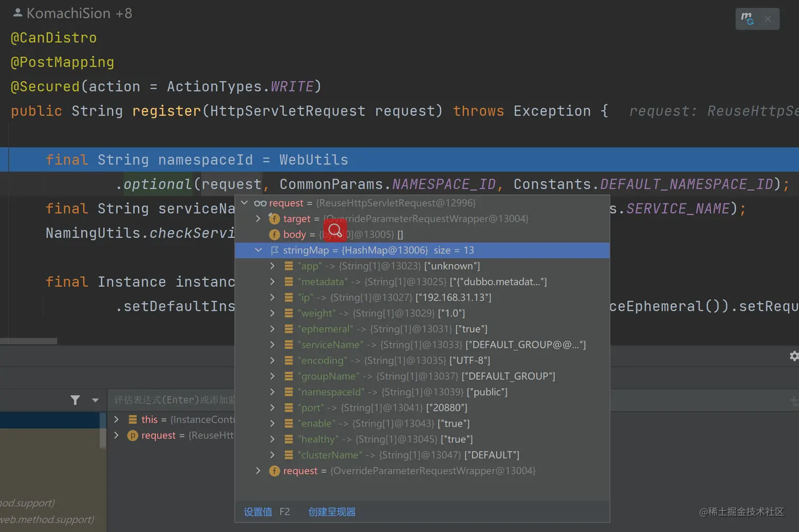799x532 pixels.
Task: Select the "groupName" value ["DEFAULT_GROUP"]
Action: click(x=508, y=376)
